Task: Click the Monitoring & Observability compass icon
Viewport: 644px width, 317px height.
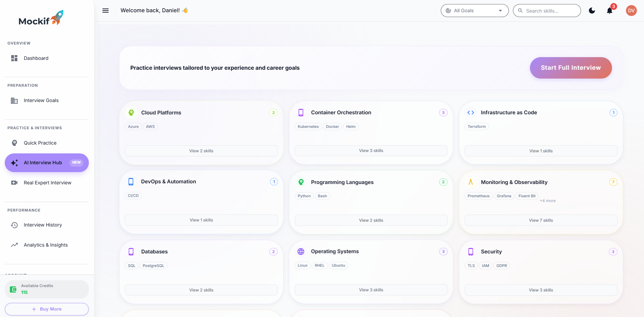Action: (x=471, y=182)
